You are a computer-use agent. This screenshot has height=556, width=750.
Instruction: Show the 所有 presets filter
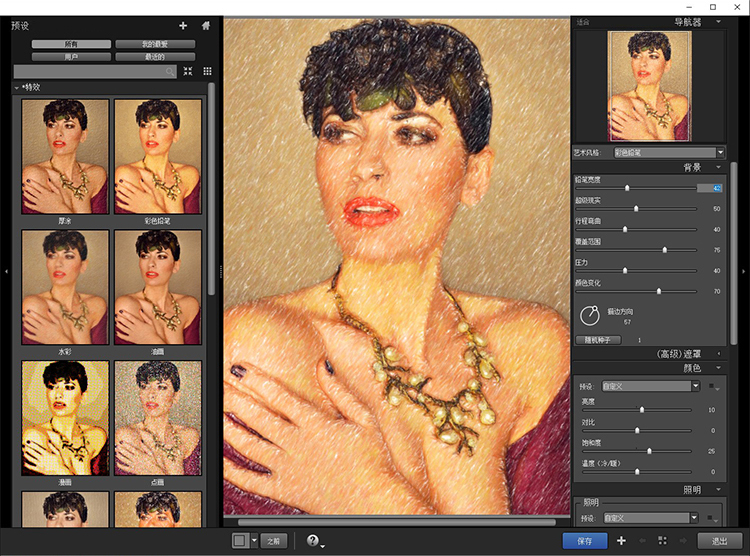pyautogui.click(x=71, y=44)
